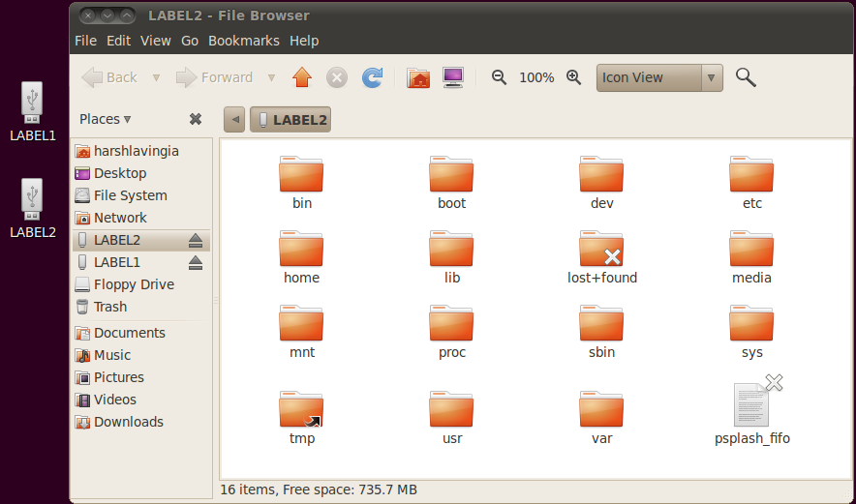Open the Edit menu
Screen dimensions: 856x504
[x=118, y=41]
